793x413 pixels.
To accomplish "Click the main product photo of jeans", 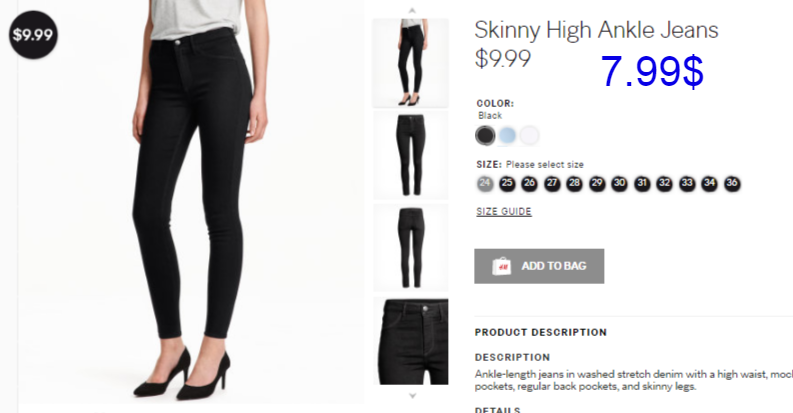I will (191, 202).
